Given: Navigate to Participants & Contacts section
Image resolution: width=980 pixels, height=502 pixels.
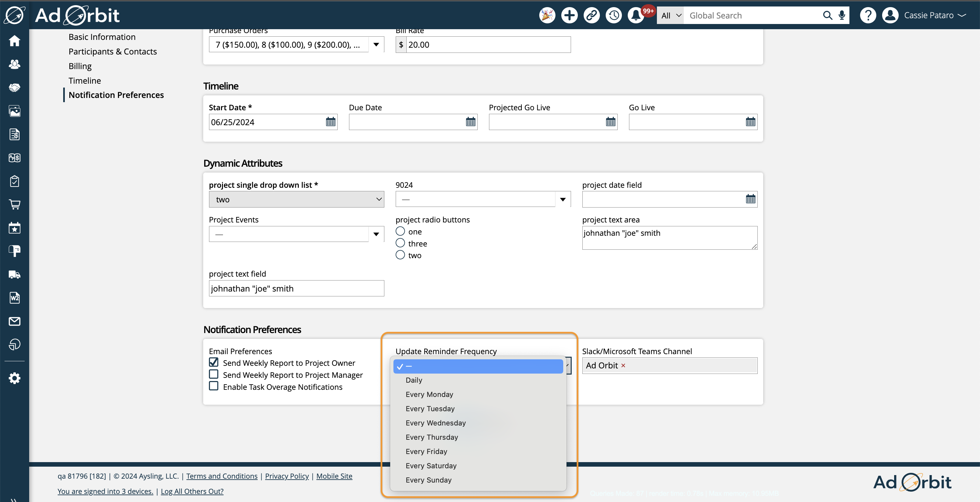Looking at the screenshot, I should coord(113,51).
